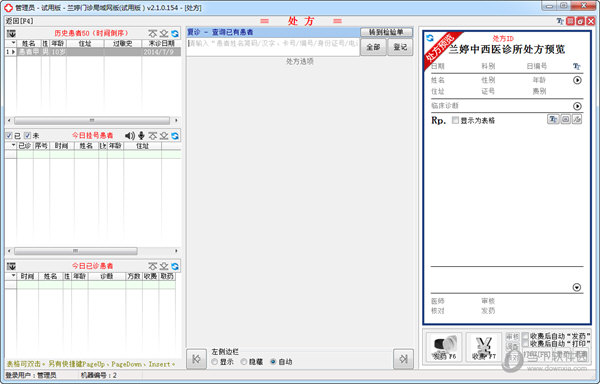Refresh the 历史患者 patient list
This screenshot has height=384, width=600.
(175, 34)
